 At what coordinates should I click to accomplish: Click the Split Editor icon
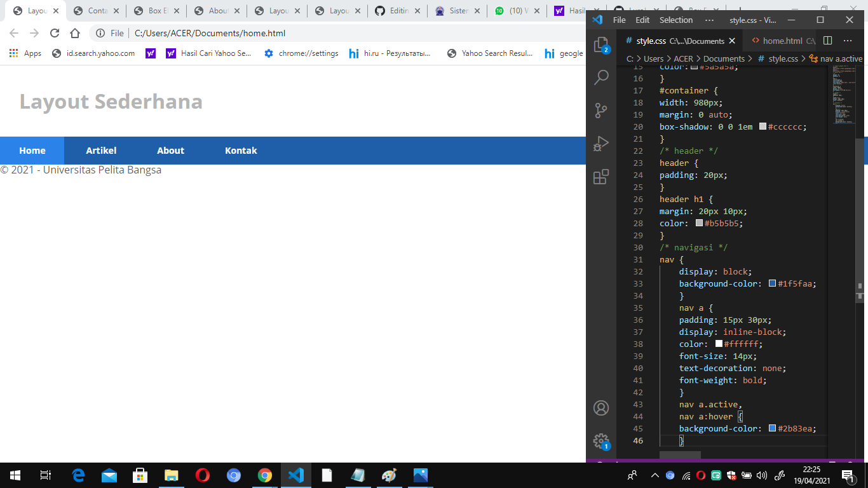click(x=827, y=40)
